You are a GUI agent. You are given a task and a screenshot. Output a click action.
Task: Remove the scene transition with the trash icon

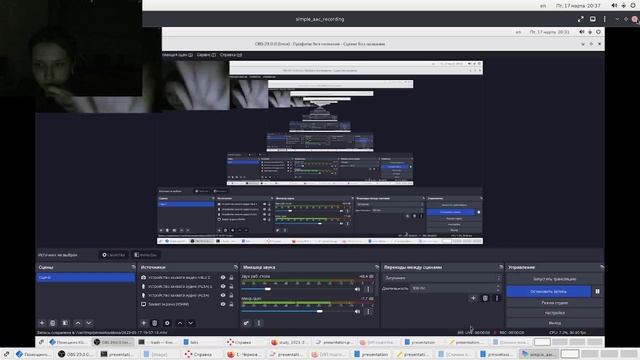(485, 298)
